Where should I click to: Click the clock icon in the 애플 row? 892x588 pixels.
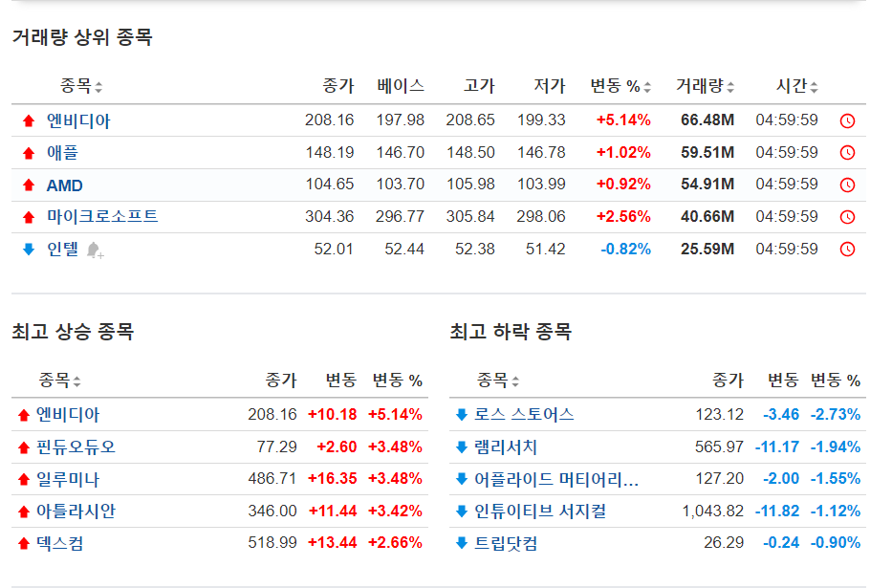pos(847,152)
